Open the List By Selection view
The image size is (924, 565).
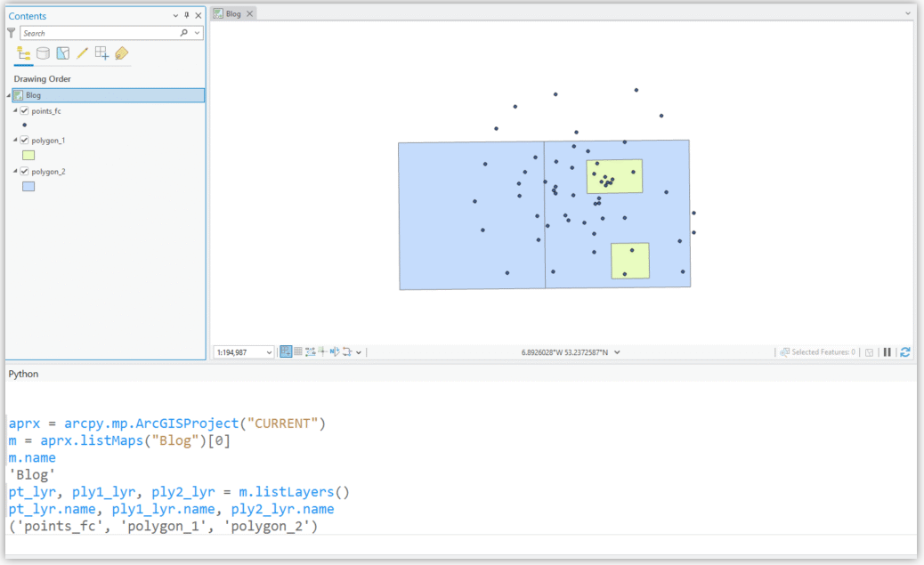pyautogui.click(x=62, y=53)
